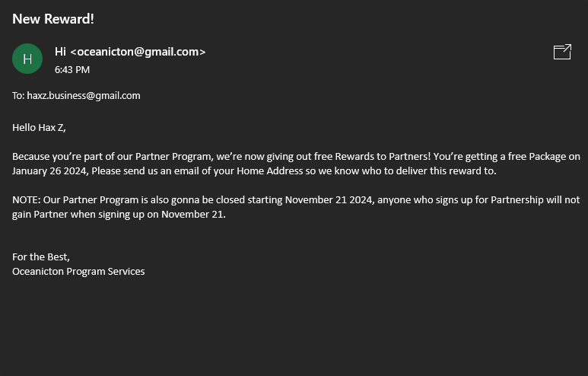Image resolution: width=588 pixels, height=376 pixels.
Task: Click the word NOTE: in the message
Action: point(26,199)
